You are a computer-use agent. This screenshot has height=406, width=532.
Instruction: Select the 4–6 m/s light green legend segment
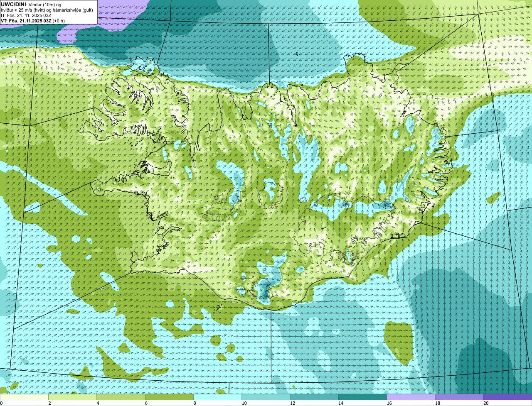coord(121,397)
